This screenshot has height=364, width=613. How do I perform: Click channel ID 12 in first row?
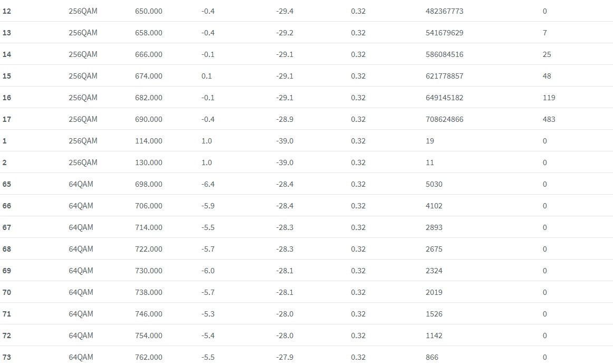[x=7, y=11]
